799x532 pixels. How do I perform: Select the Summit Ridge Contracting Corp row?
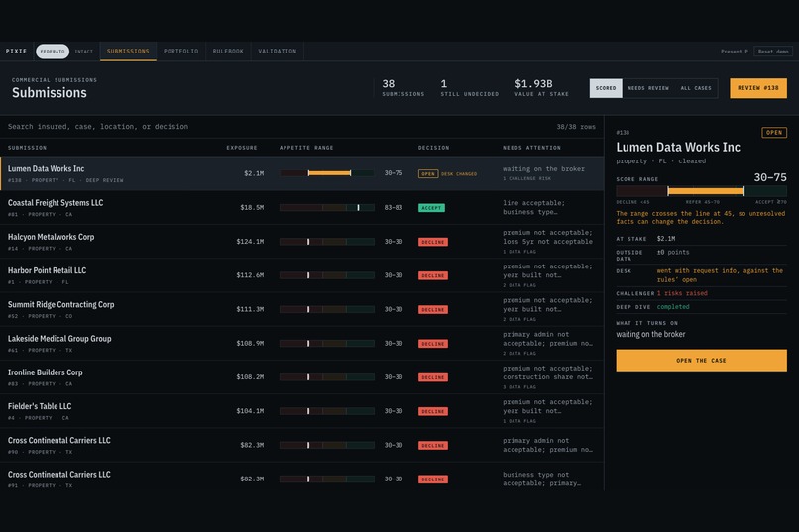click(x=301, y=309)
